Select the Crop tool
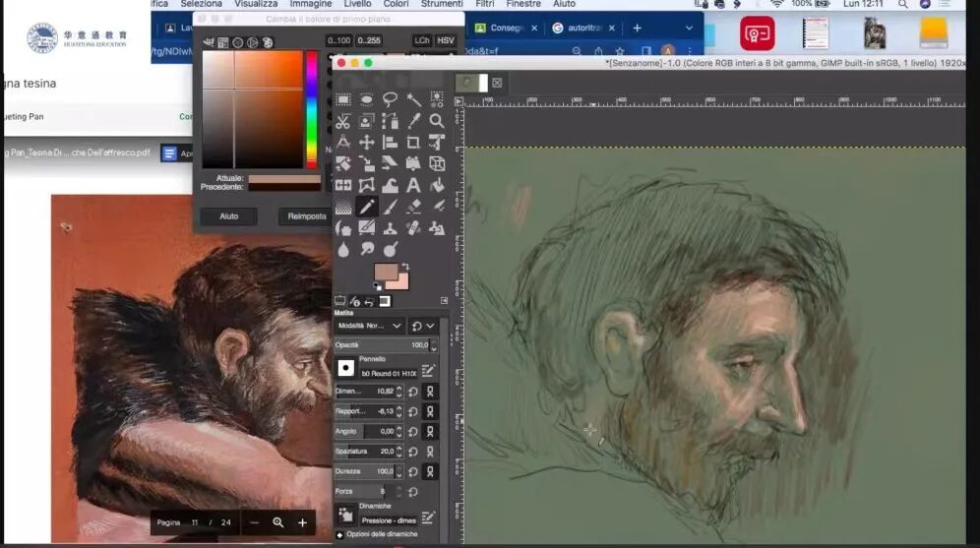Viewport: 980px width, 548px height. tap(413, 143)
